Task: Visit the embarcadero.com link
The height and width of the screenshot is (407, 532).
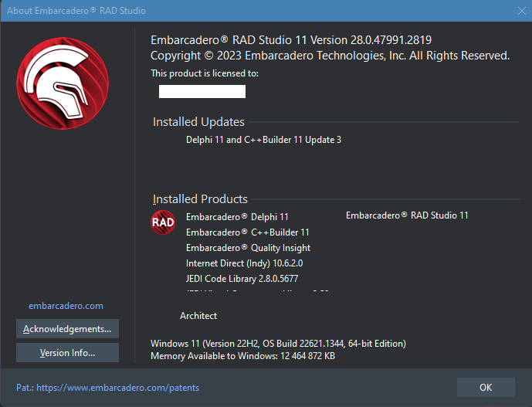Action: [66, 306]
